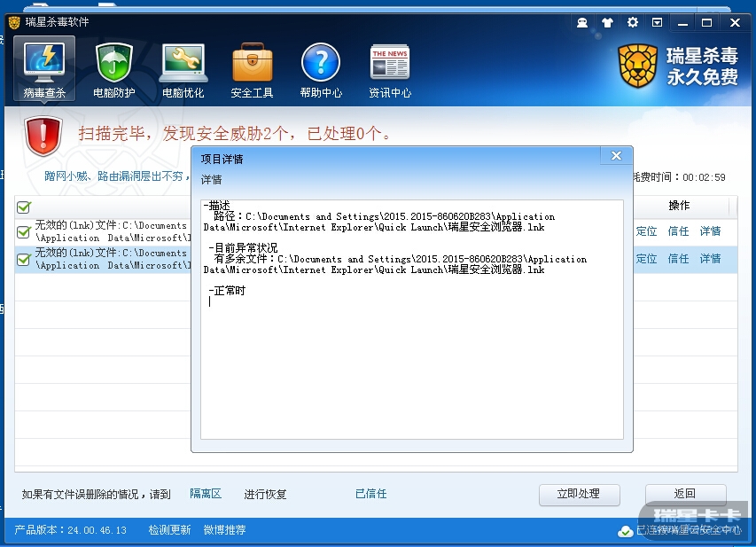Click the 有多余文件 line in details
756x547 pixels.
coord(395,264)
